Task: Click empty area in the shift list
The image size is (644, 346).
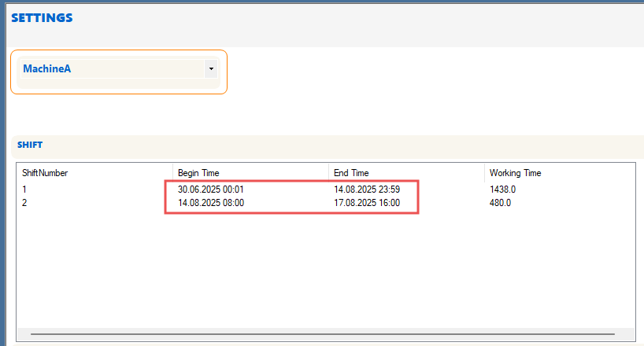Action: click(315, 267)
